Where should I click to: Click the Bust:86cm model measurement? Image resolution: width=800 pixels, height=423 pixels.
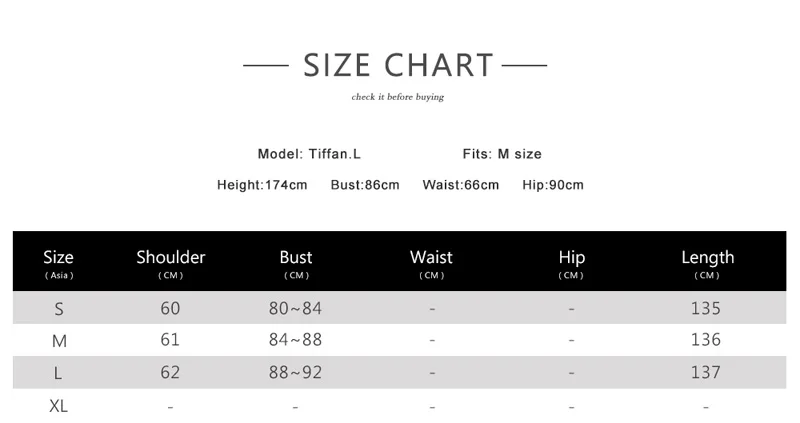[x=365, y=185]
